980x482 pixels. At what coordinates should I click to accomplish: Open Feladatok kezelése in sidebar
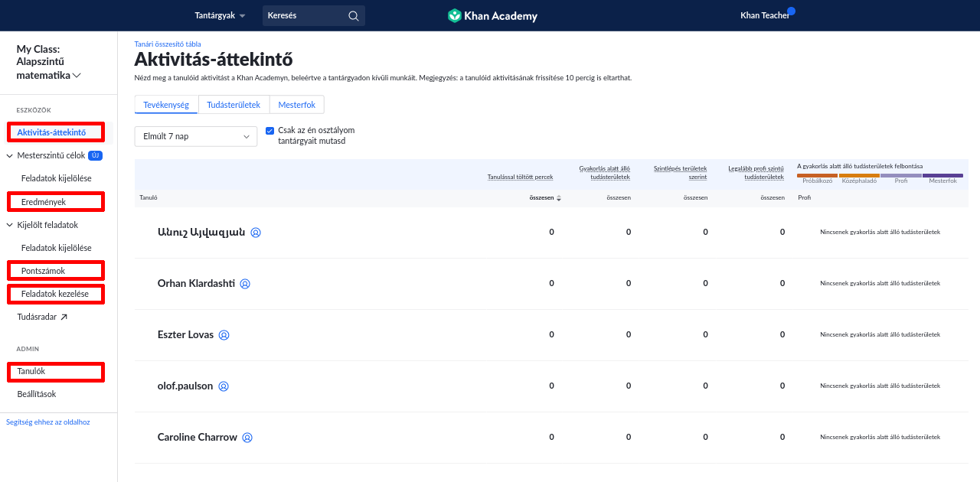click(56, 294)
